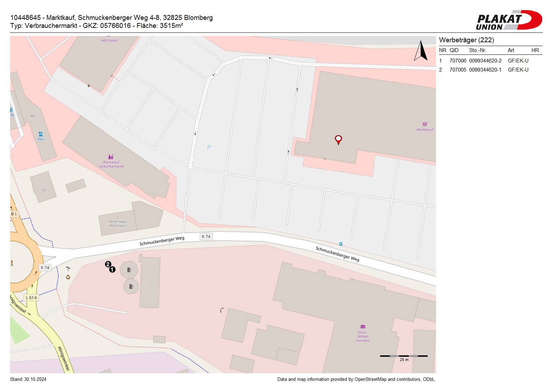Click the Antik-Haus Rottmann building label

coord(118,223)
